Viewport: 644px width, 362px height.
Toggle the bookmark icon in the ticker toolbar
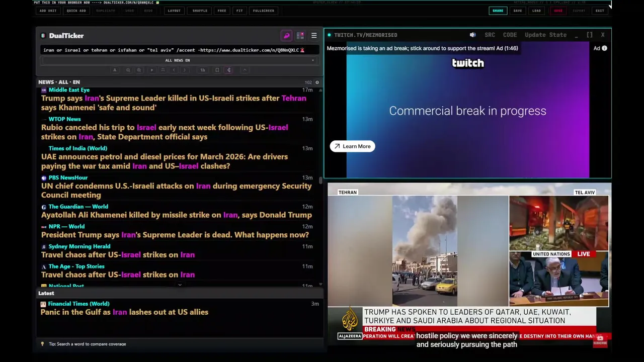point(217,70)
